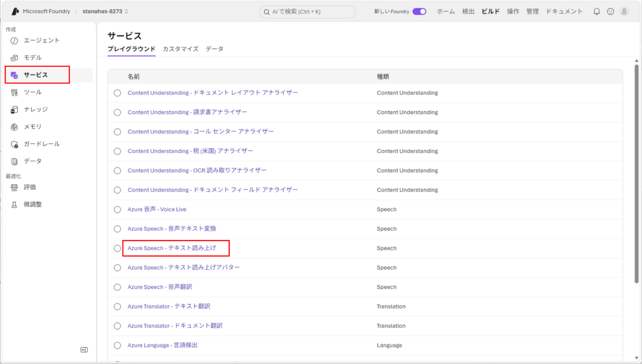The image size is (642, 364).
Task: Click the Microsoft Foundry logo icon
Action: [15, 11]
